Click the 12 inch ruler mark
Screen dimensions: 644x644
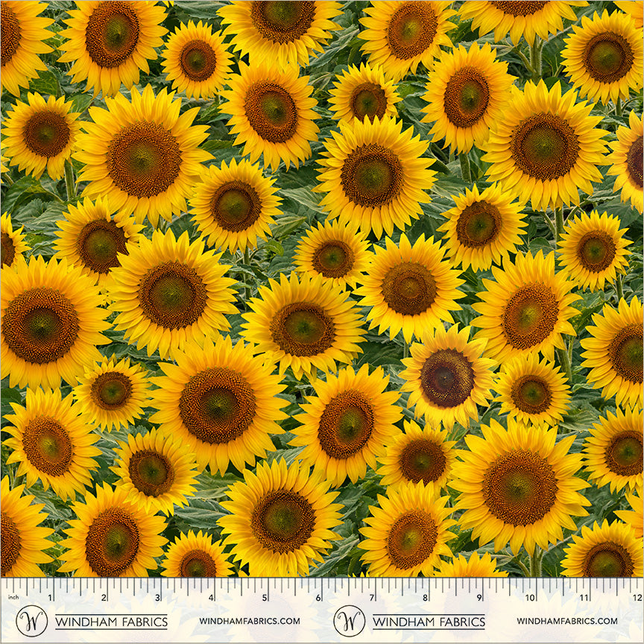point(637,597)
